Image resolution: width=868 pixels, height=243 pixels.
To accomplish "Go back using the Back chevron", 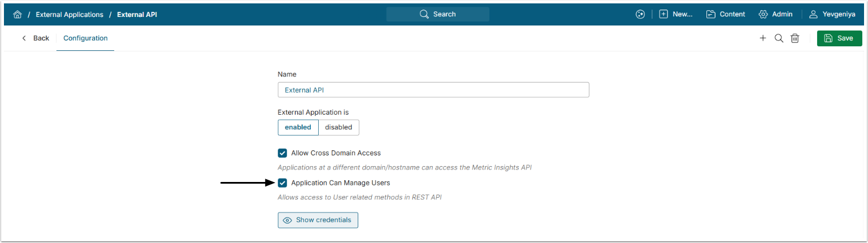I will point(35,38).
